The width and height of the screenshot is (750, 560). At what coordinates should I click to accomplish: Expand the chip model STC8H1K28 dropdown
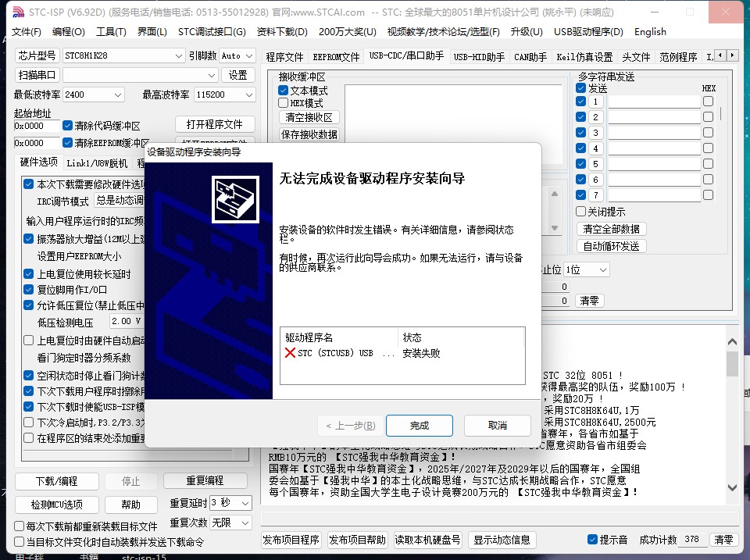pos(179,55)
